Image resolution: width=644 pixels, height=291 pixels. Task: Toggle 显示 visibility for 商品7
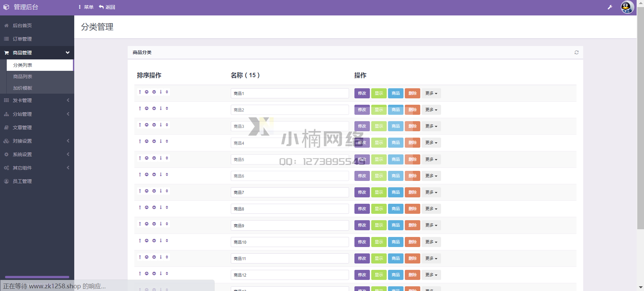379,192
